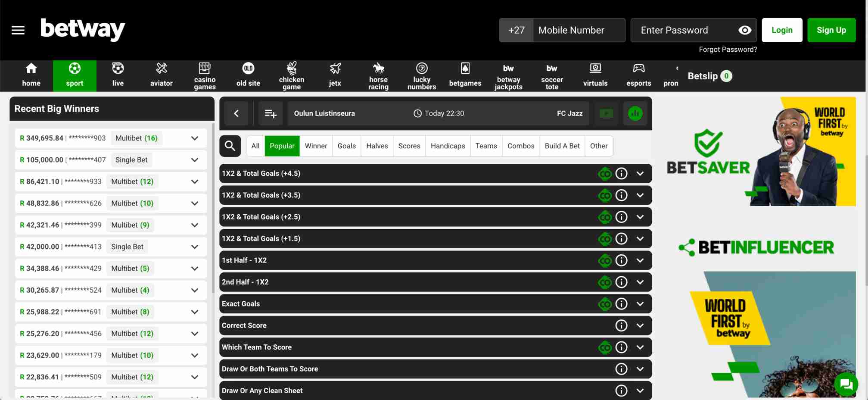The height and width of the screenshot is (400, 868).
Task: Open the sport section
Action: (75, 75)
